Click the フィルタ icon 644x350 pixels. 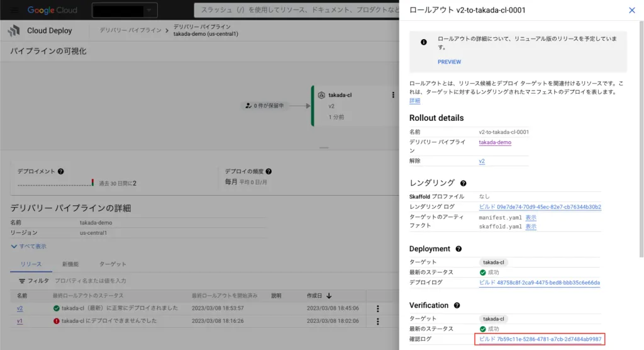(x=22, y=281)
